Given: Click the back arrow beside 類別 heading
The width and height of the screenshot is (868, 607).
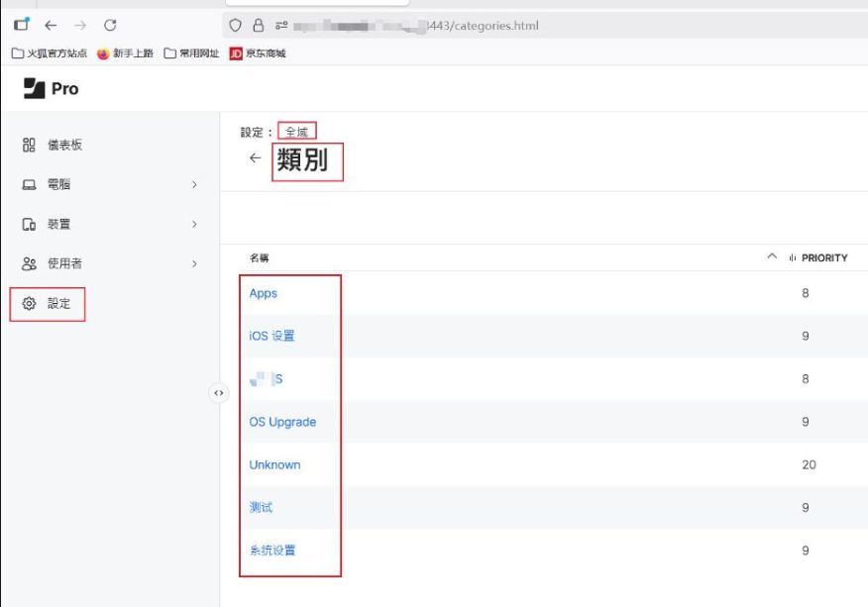Looking at the screenshot, I should tap(255, 158).
